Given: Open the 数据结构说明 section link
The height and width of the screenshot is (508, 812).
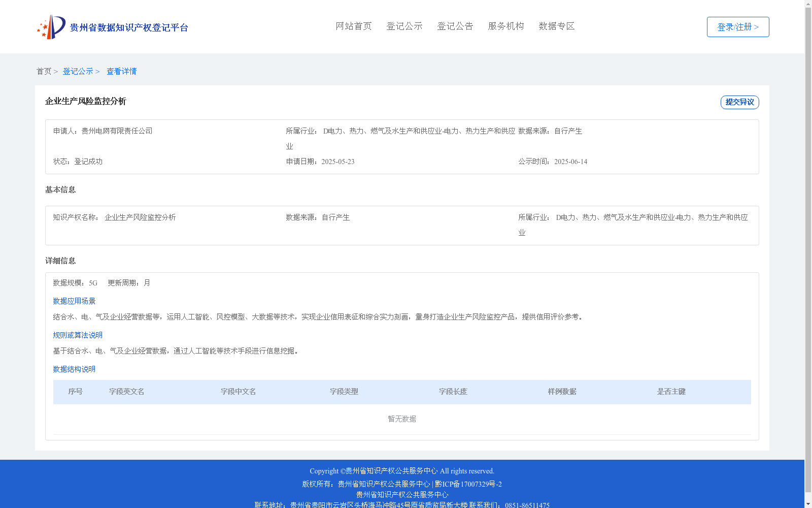Looking at the screenshot, I should pos(74,369).
